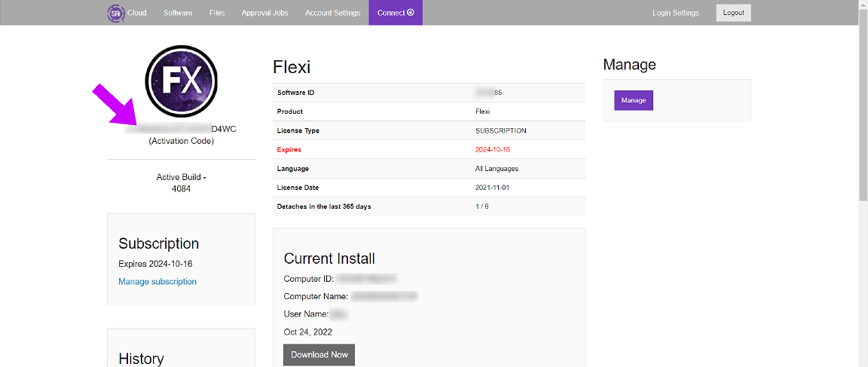This screenshot has width=868, height=367.
Task: Click the Expires date 2024-10-16 value
Action: pyautogui.click(x=491, y=149)
